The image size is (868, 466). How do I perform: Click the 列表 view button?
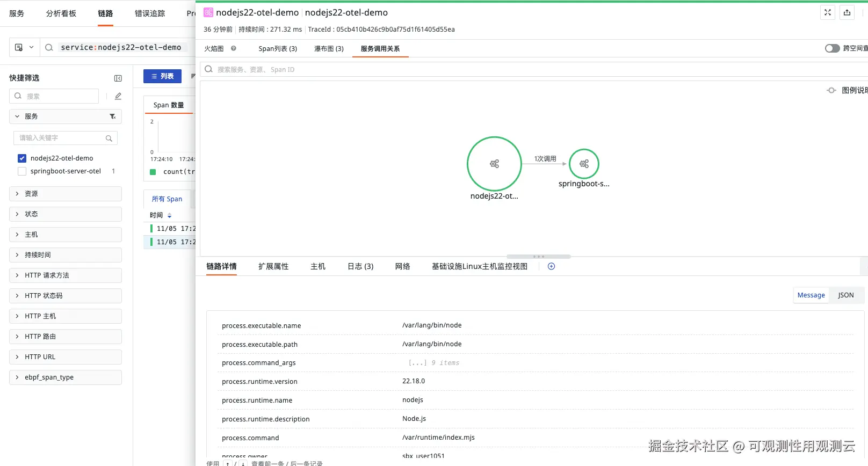click(162, 76)
